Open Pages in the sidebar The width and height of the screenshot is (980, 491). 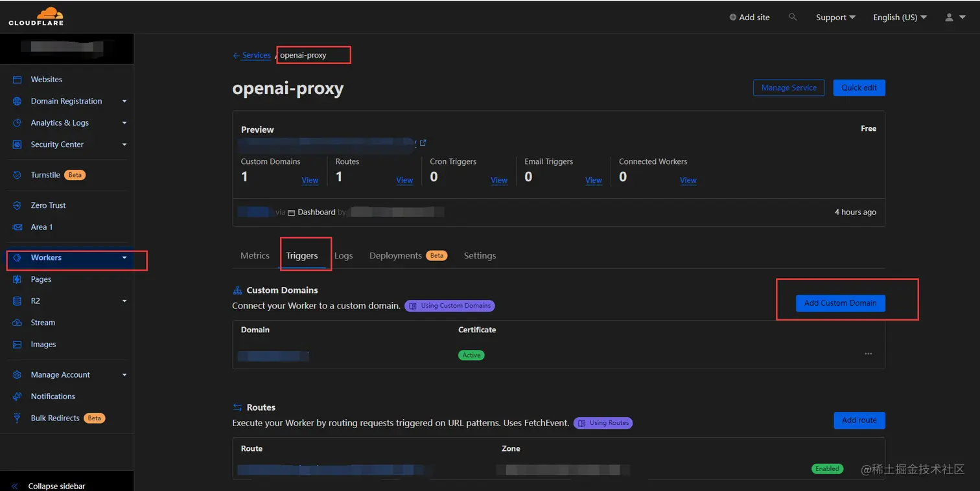point(41,279)
